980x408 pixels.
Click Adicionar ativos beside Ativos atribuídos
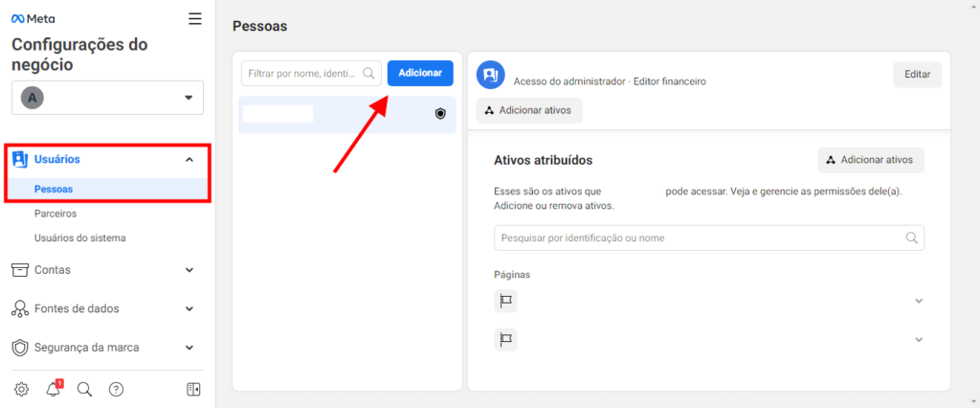(871, 160)
